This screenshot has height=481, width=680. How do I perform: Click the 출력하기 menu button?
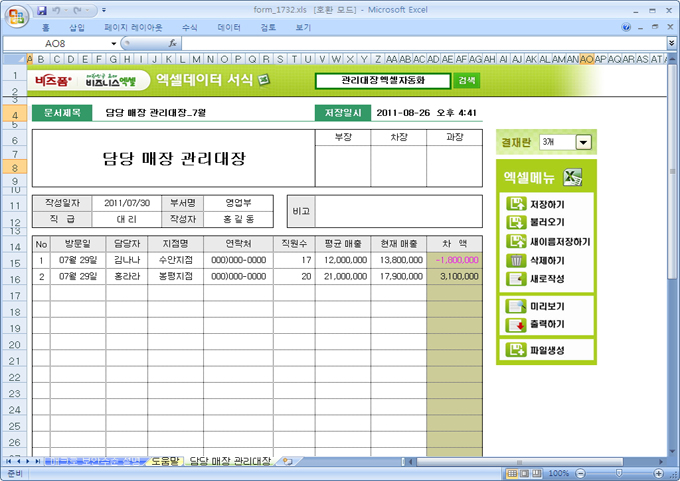(536, 324)
